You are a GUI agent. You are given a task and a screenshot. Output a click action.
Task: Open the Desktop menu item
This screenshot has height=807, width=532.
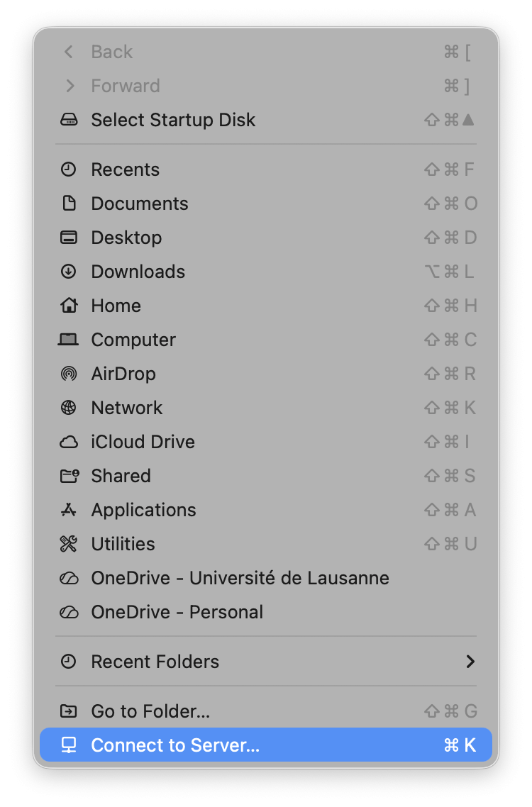click(x=126, y=238)
